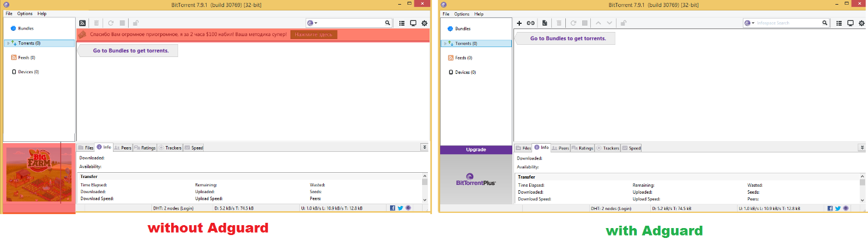Viewport: 868px width, 249px height.
Task: Click the trash remove icon in with-Adguard toolbar
Action: pyautogui.click(x=559, y=23)
